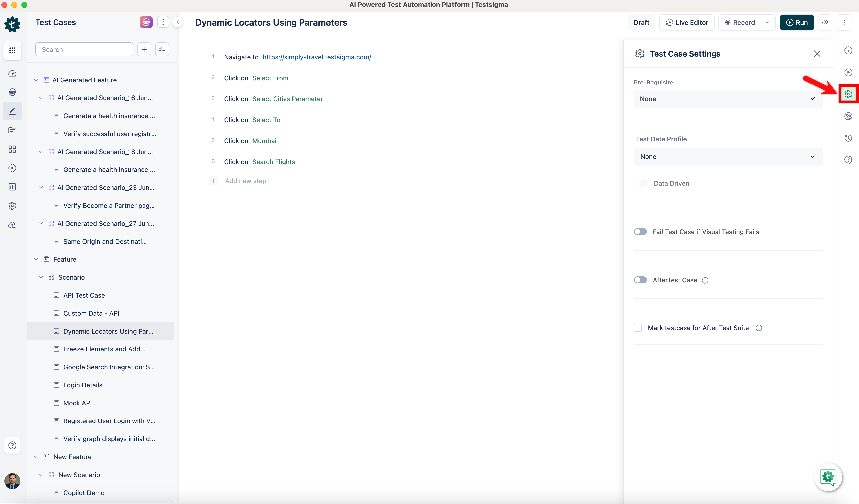Click inside the Search test cases field
The image size is (859, 504).
[84, 49]
